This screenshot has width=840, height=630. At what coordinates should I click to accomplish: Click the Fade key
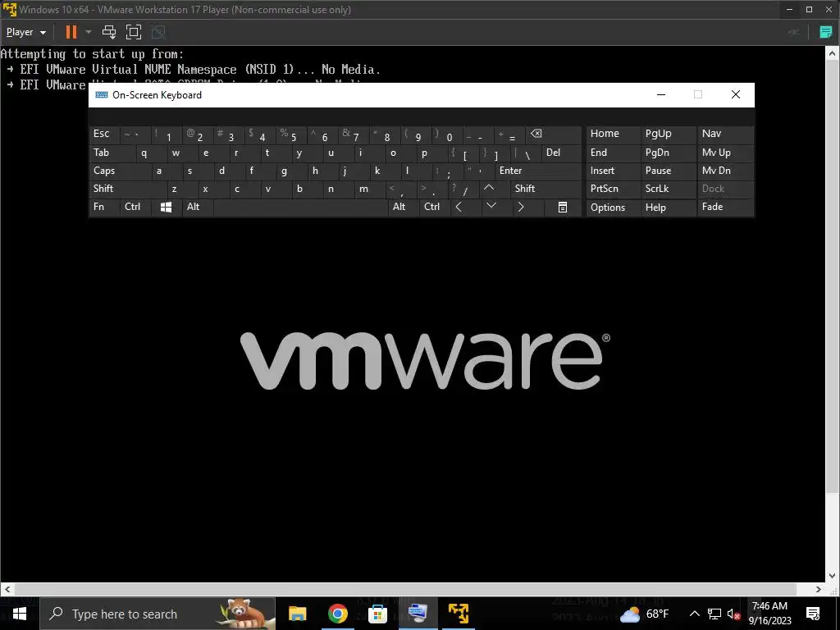click(x=725, y=207)
